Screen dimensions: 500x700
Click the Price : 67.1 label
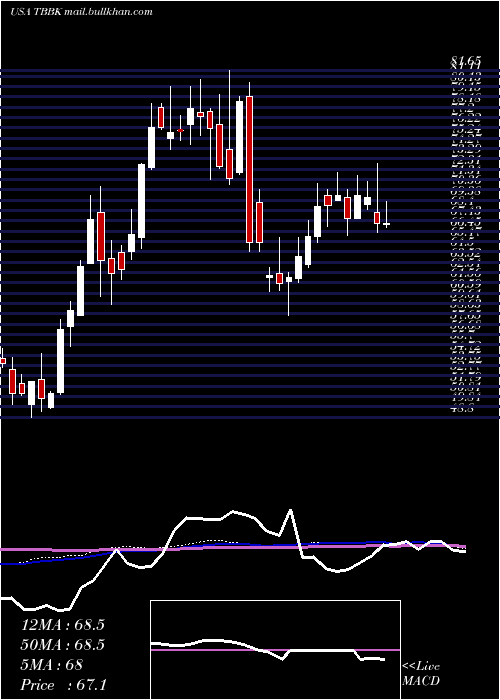tap(64, 685)
